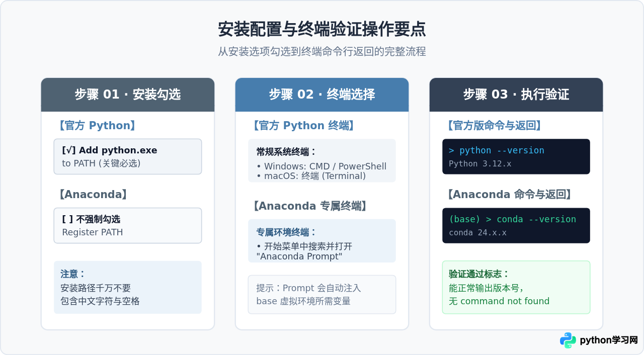Click the main title 安装配置与终端验证操作要点
Viewport: 644px width, 355px height.
pos(322,29)
